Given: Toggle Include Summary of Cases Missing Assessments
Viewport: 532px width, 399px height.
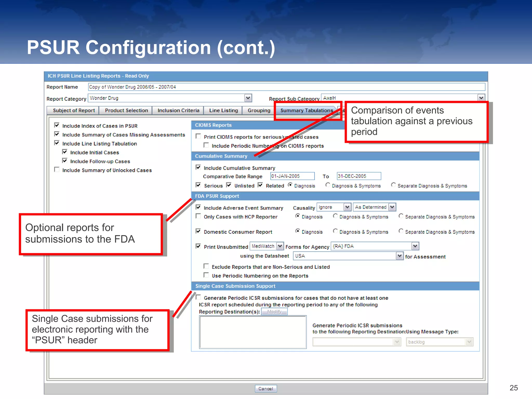Looking at the screenshot, I should 57,134.
